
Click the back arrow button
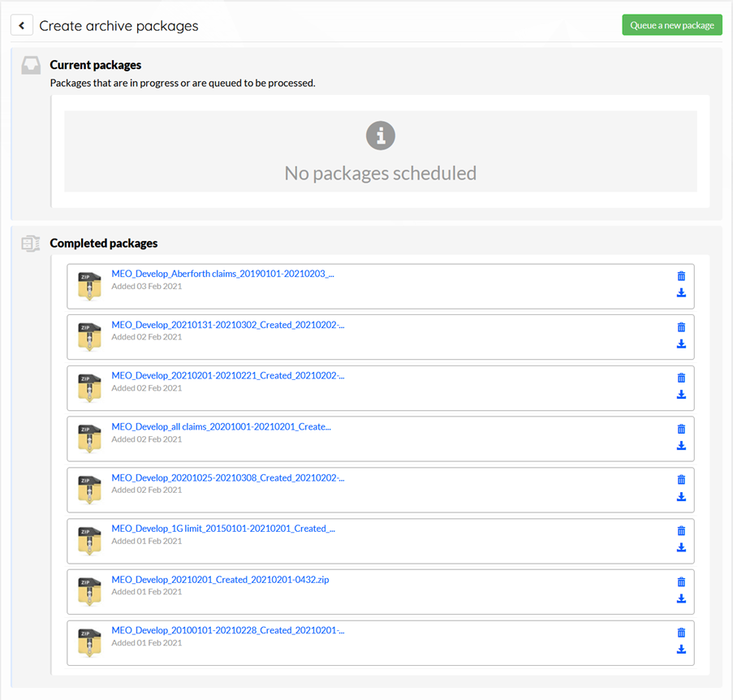[x=21, y=25]
